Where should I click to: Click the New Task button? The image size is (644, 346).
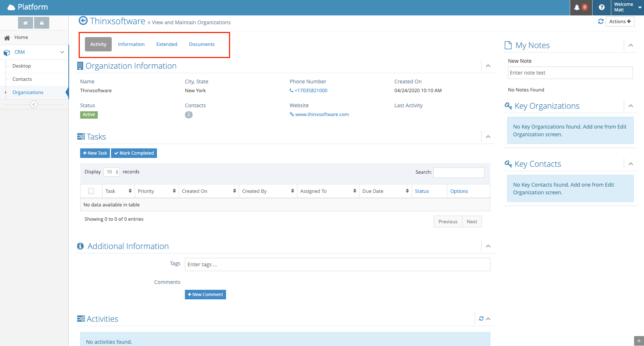tap(95, 153)
